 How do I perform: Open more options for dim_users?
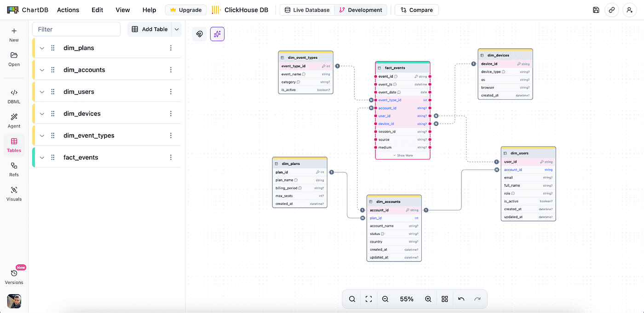pyautogui.click(x=171, y=92)
